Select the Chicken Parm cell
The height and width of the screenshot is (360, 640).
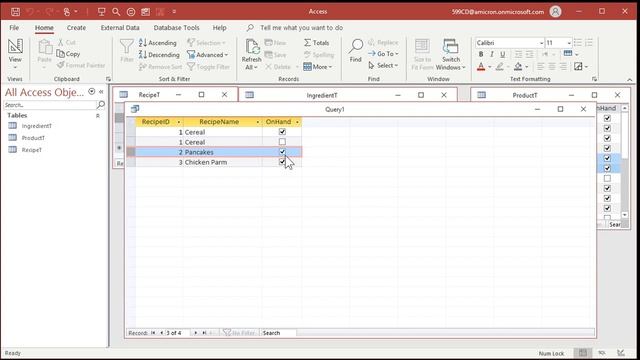223,162
